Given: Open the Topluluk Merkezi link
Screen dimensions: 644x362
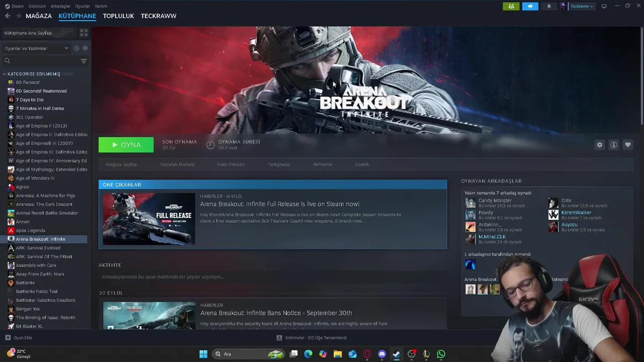Looking at the screenshot, I should (177, 164).
